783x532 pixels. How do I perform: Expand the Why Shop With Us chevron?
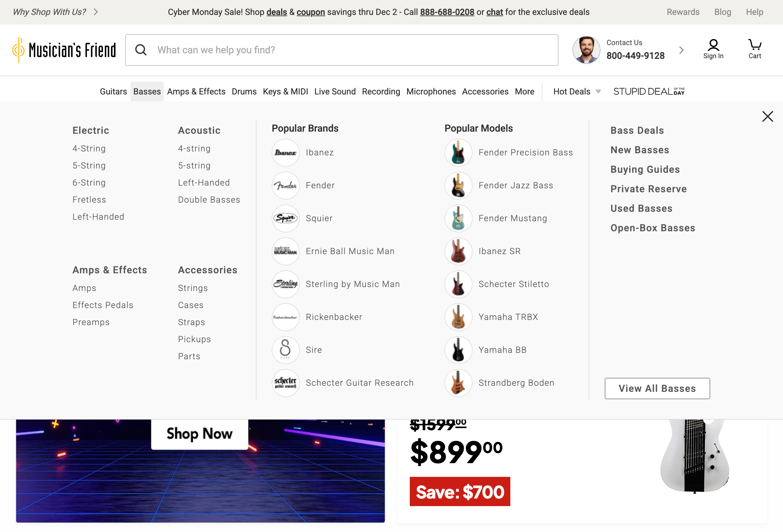[x=96, y=12]
